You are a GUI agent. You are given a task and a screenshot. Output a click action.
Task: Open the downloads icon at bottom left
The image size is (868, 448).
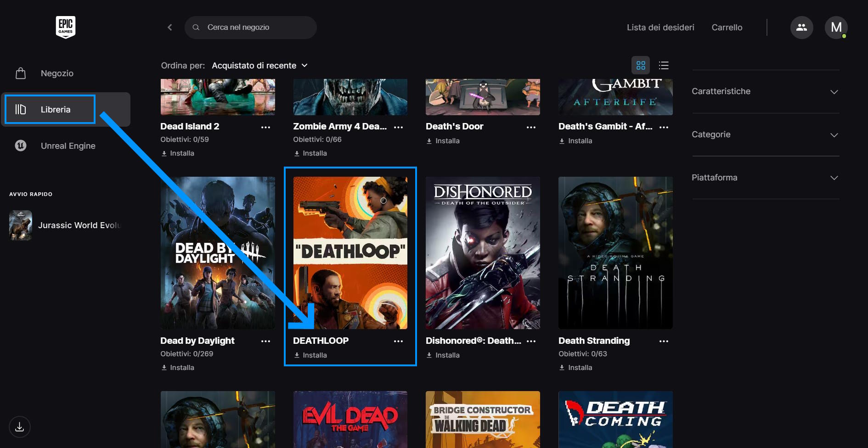tap(19, 427)
